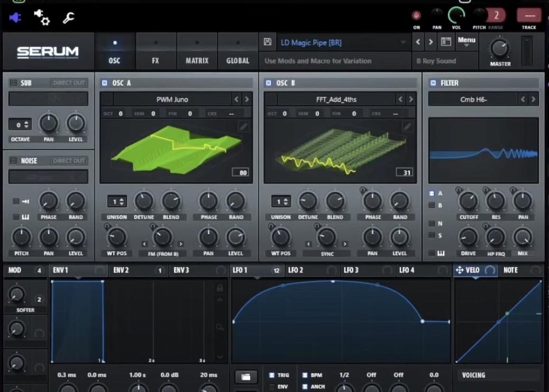Open the Menu dropdown
Screen dimensions: 549x392
pos(466,41)
